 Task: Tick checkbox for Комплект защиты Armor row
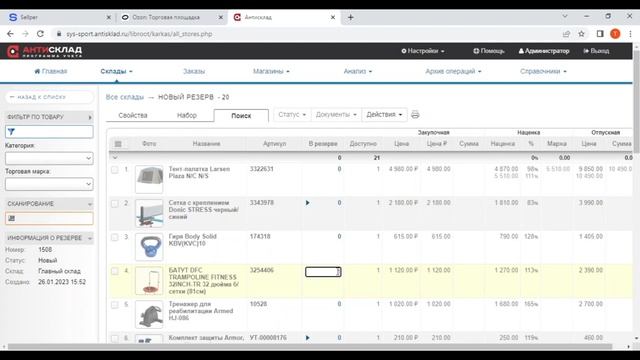coord(115,338)
